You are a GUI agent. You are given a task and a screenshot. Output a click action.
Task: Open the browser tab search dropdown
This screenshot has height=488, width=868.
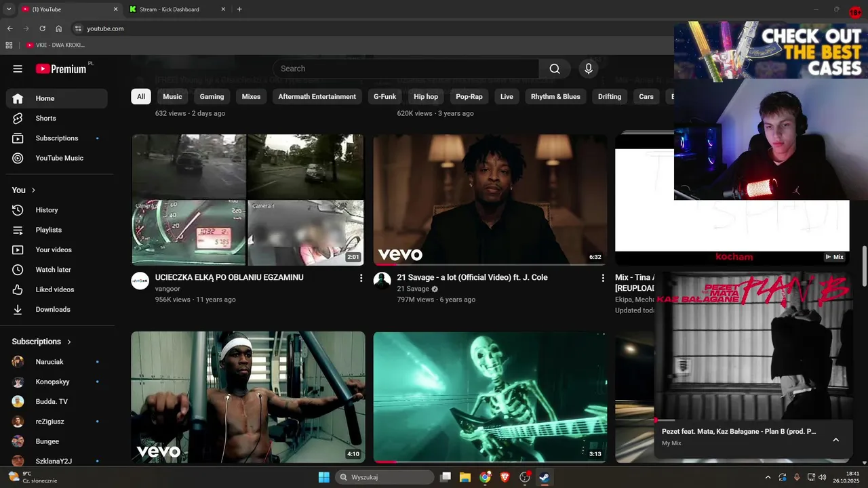point(9,9)
